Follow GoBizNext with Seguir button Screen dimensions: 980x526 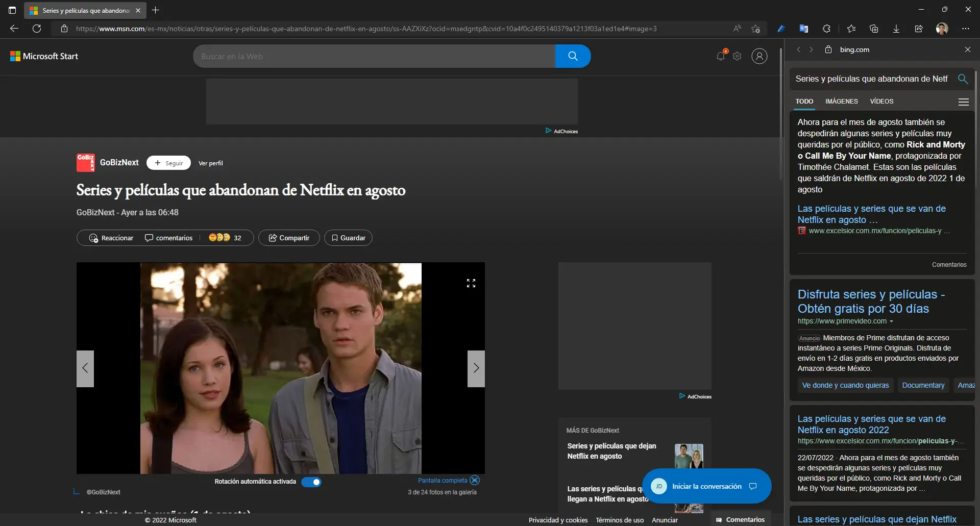click(168, 163)
